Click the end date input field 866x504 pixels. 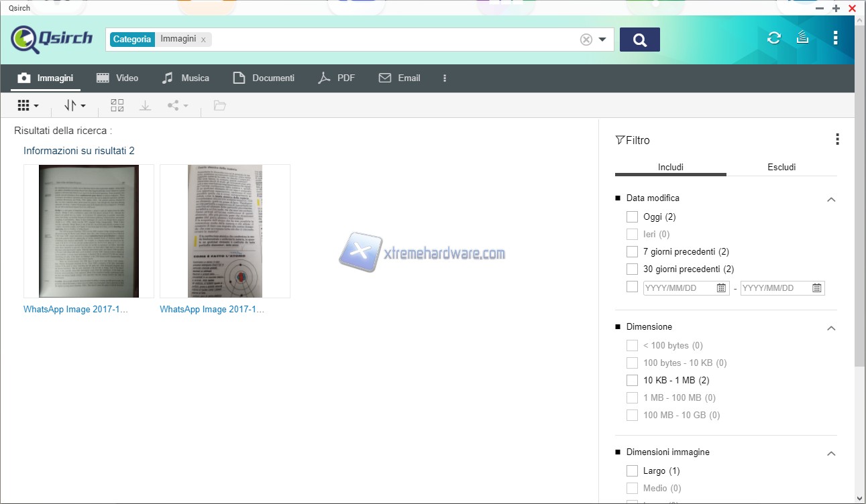point(775,288)
